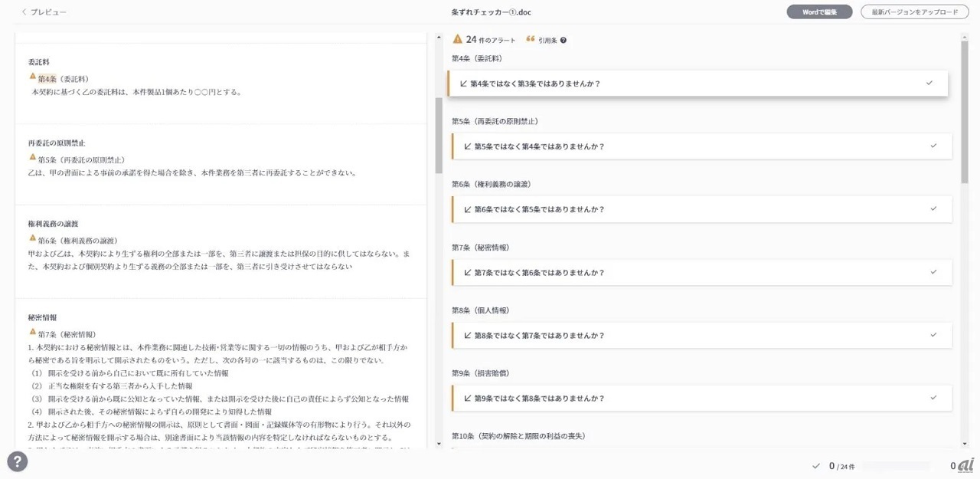Click warning icon beside 第6条（権利義務の譲渡）

[32, 238]
